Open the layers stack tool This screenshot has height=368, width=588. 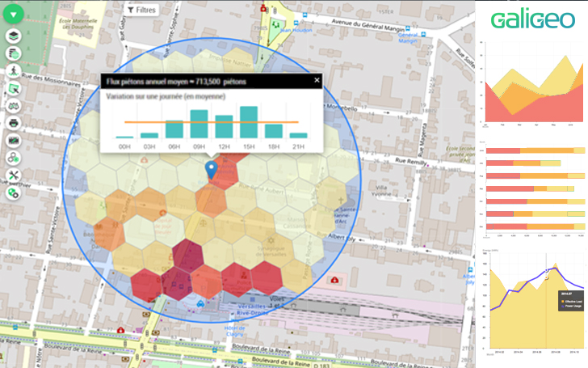[14, 36]
